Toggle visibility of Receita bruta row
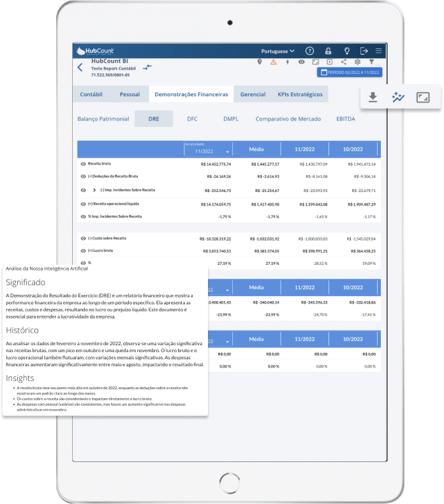Viewport: 444px width, 504px height. [84, 164]
